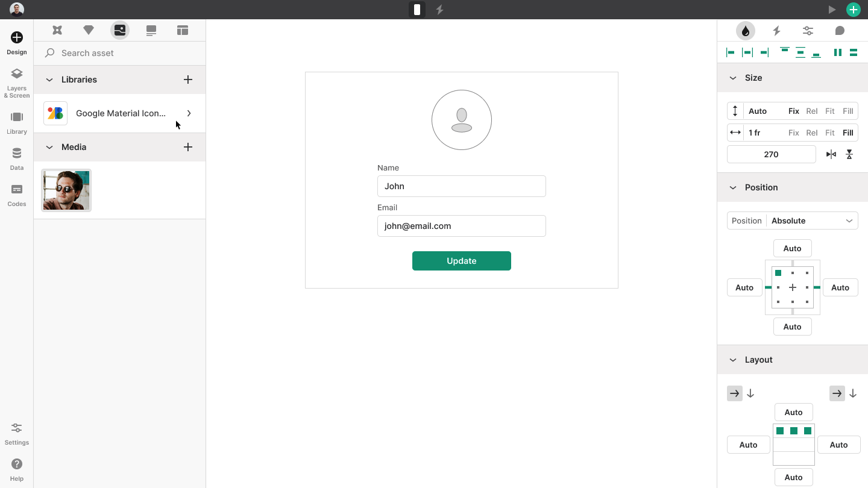Open the comments panel
The width and height of the screenshot is (868, 488).
[839, 30]
